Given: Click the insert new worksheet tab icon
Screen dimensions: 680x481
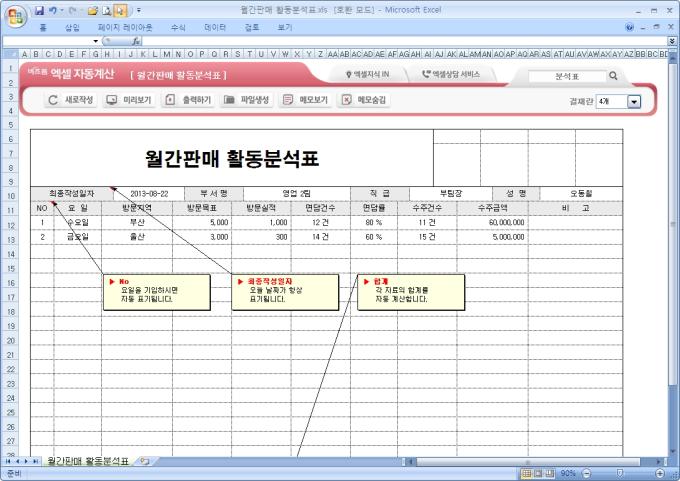Looking at the screenshot, I should click(145, 461).
